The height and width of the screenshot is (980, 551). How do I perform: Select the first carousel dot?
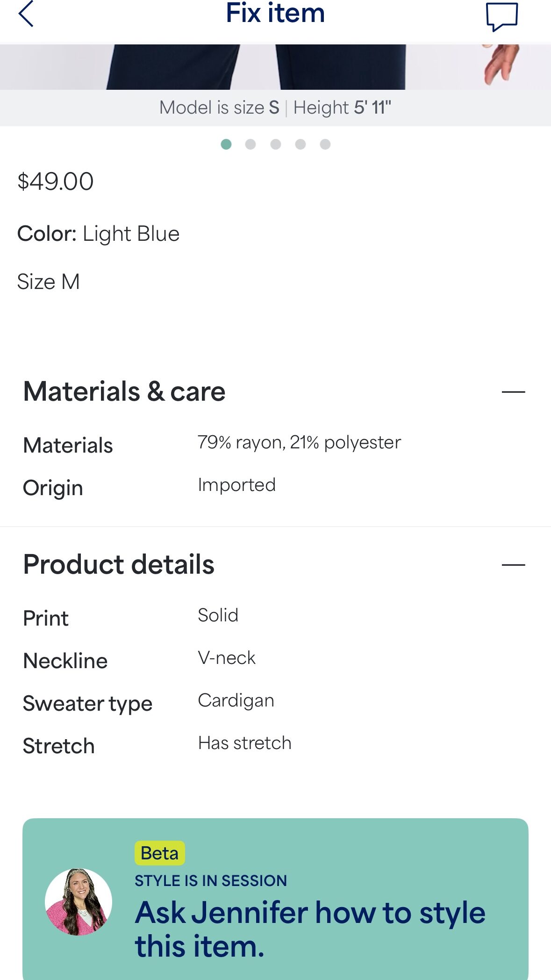tap(226, 144)
